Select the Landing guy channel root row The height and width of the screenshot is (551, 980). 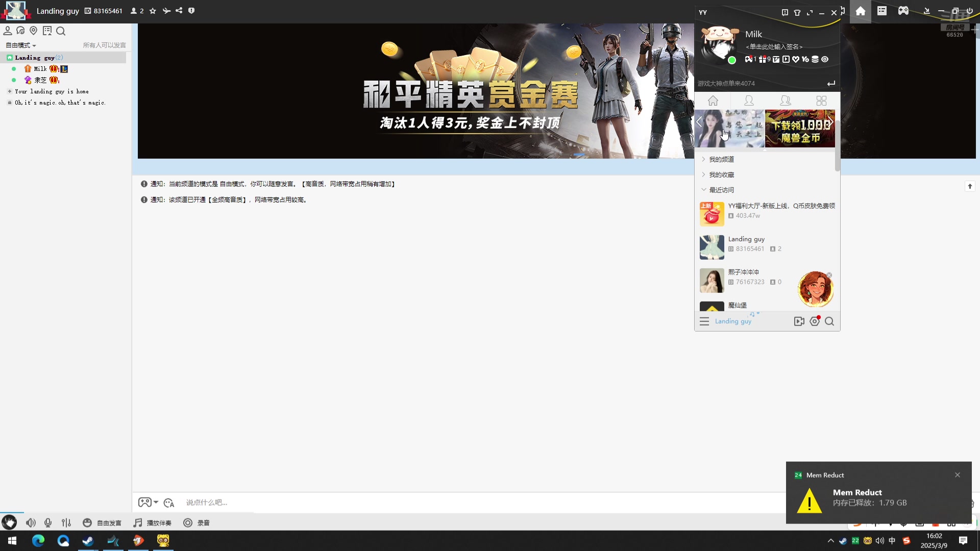tap(63, 58)
